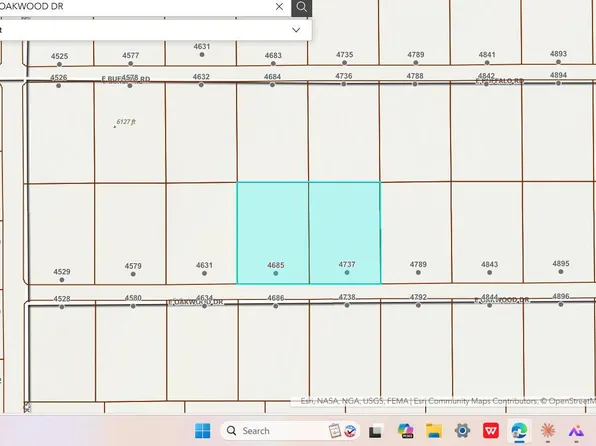Expand the dropdown chevron below search box

click(x=296, y=30)
